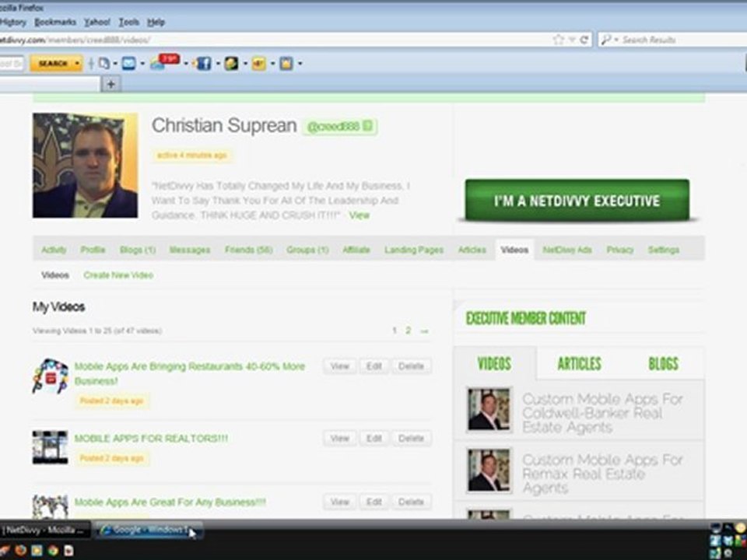Open the Help menu

[x=156, y=22]
